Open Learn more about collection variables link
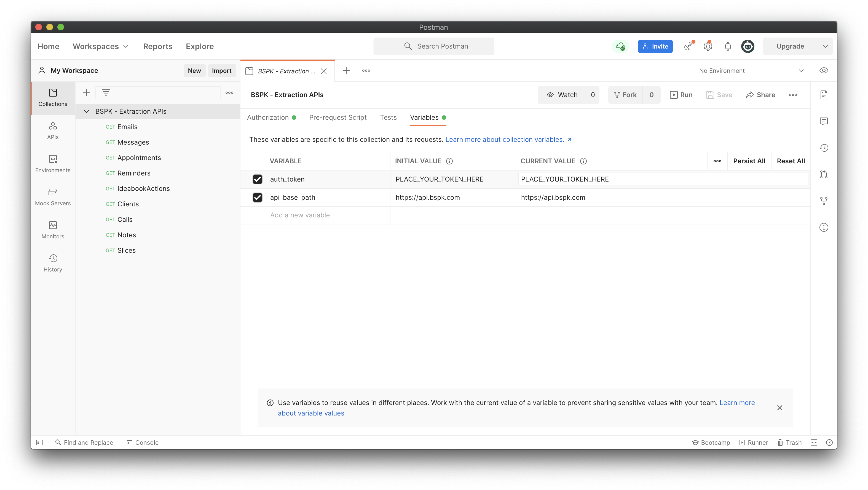Viewport: 868px width, 490px height. tap(508, 140)
